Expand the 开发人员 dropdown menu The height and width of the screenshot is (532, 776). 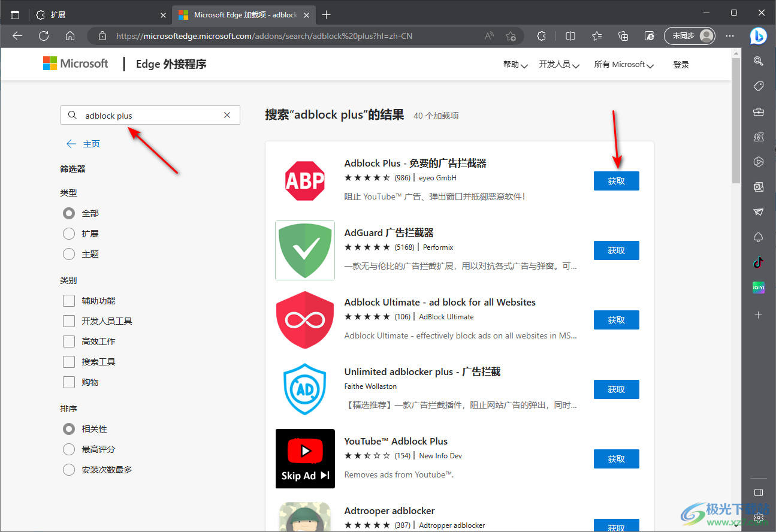559,65
